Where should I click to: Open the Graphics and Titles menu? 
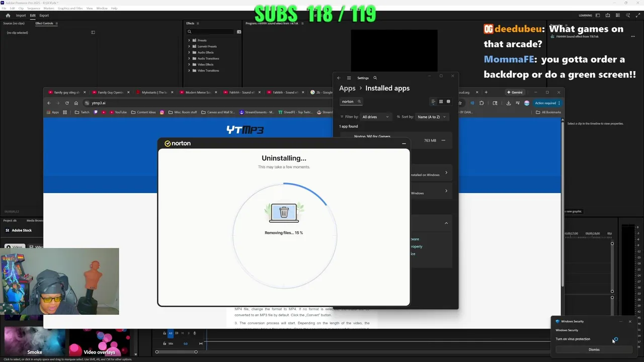coord(70,9)
